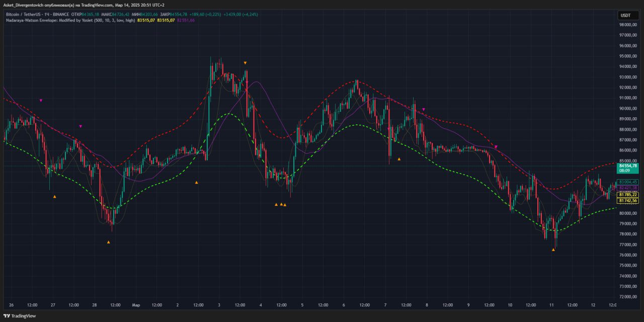644x322 pixels.
Task: Open the Asket_Divergentovich publisher name
Action: coord(27,5)
